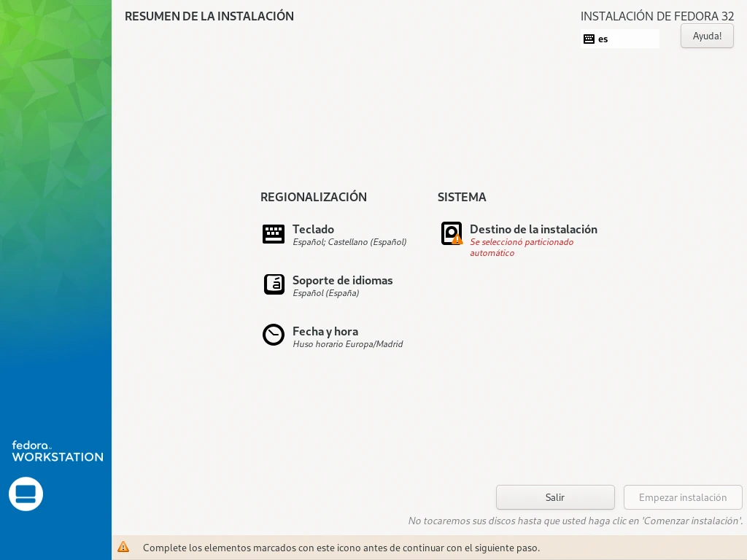Click the Fecha y hora clock icon
This screenshot has width=747, height=560.
(x=274, y=335)
